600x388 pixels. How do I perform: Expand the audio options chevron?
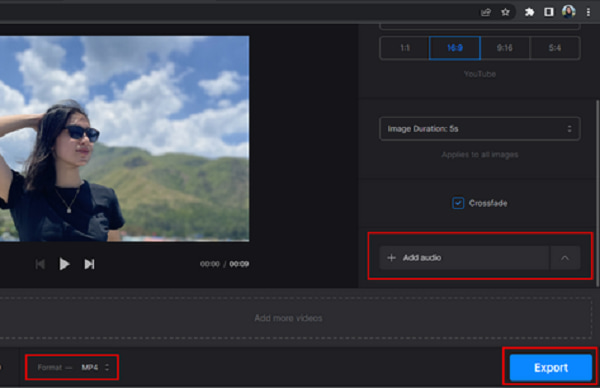pyautogui.click(x=565, y=258)
